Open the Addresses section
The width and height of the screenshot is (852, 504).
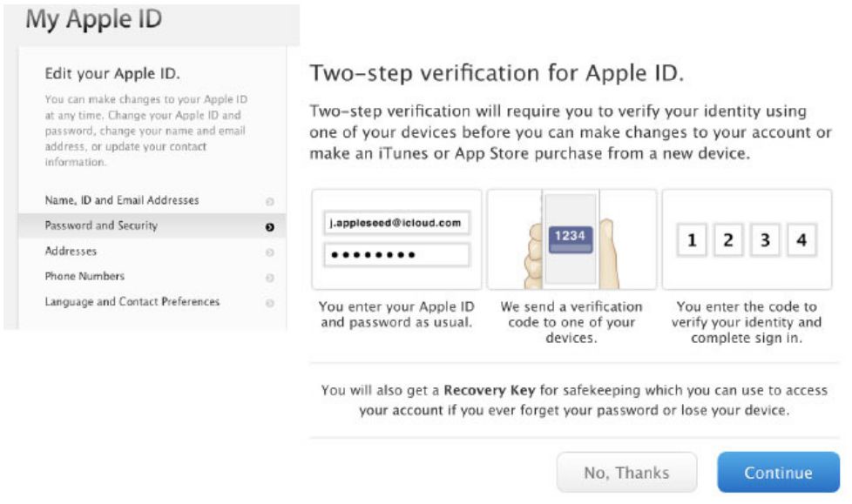(x=71, y=251)
